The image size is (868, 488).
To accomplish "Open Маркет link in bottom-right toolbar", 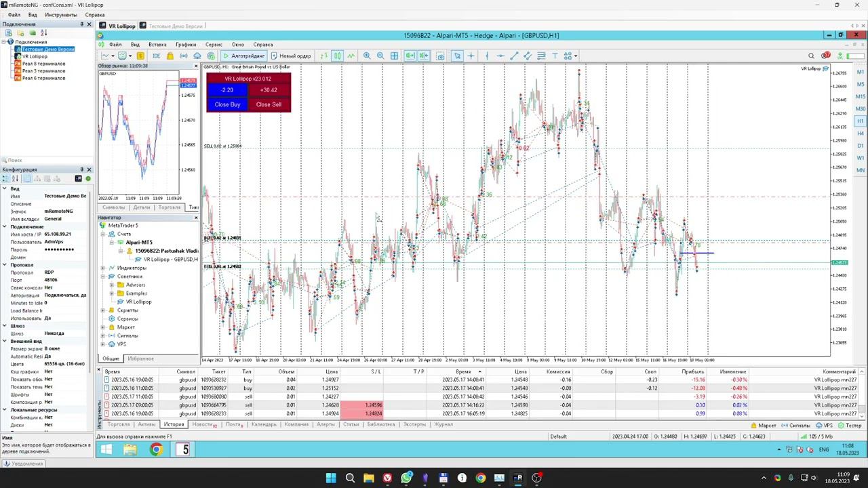I will click(764, 426).
